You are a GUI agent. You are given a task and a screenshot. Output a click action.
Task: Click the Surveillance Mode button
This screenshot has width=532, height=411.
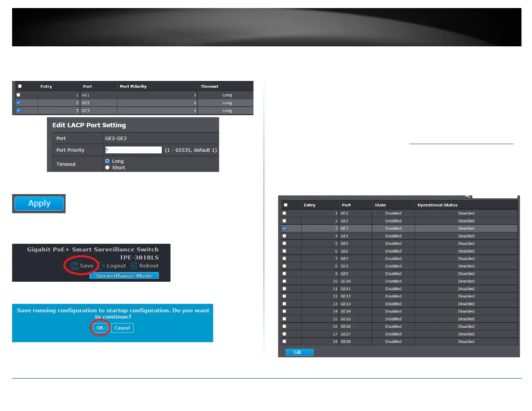[124, 276]
